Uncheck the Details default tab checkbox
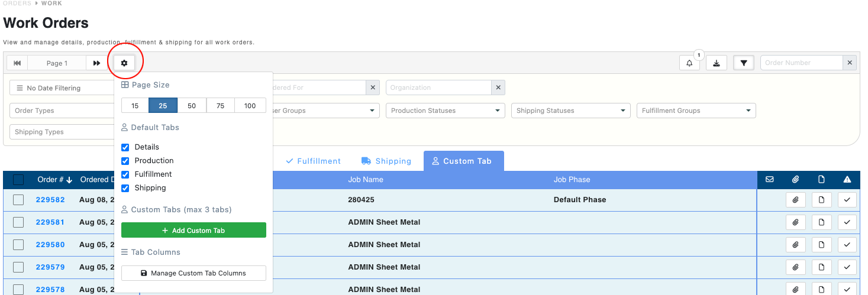 [125, 147]
